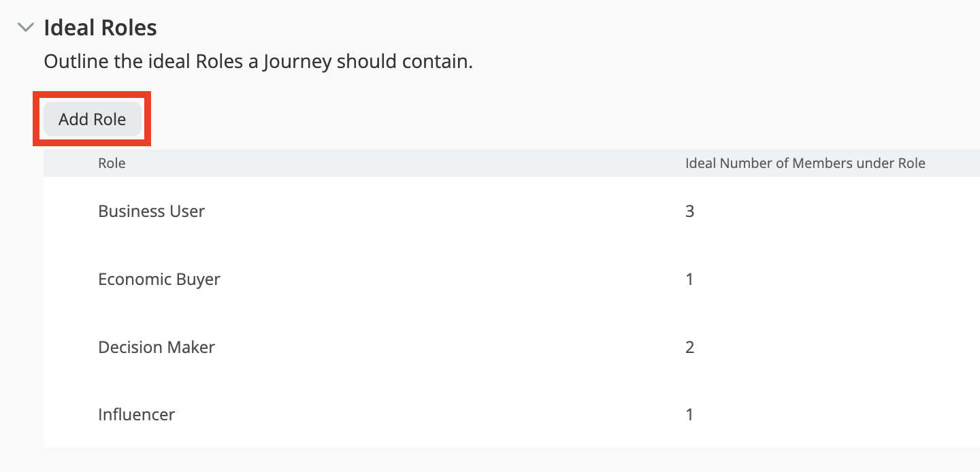Screen dimensions: 980x472
Task: Select the Economic Buyer role name
Action: [x=159, y=280]
